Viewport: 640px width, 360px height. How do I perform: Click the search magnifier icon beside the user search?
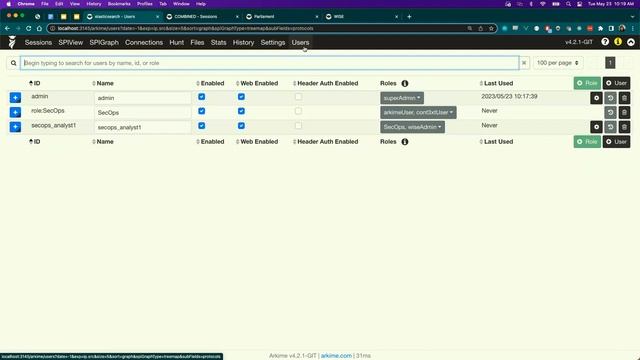pyautogui.click(x=13, y=63)
